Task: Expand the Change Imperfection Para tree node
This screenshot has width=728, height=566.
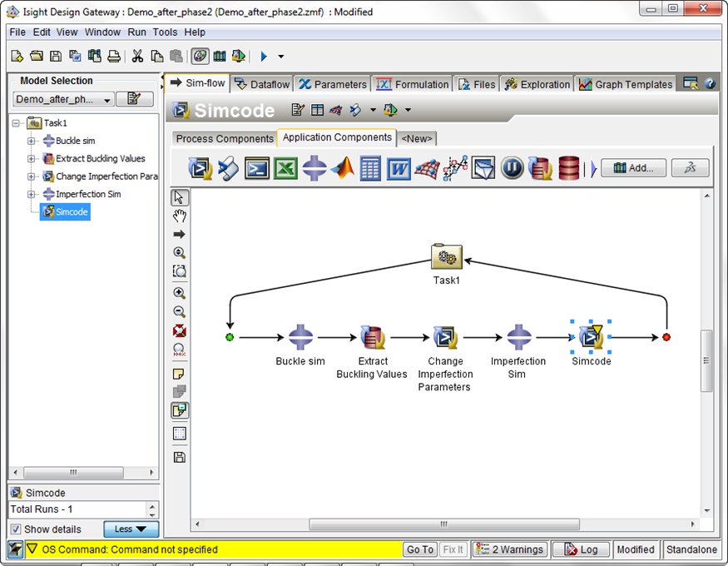Action: (x=31, y=176)
